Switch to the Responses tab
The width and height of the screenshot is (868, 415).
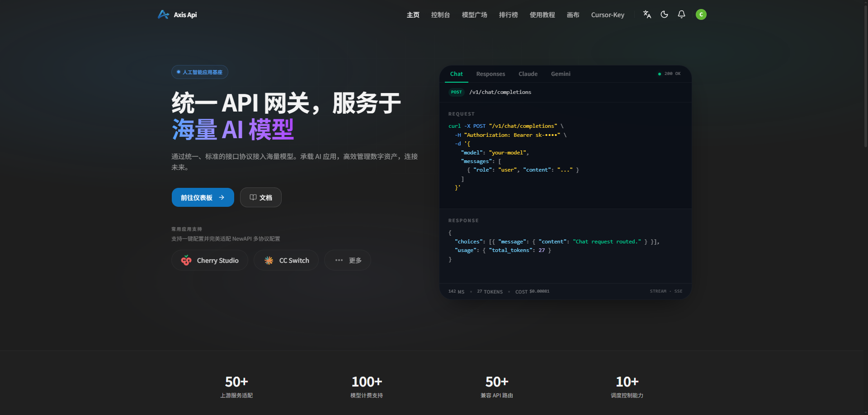(x=491, y=74)
